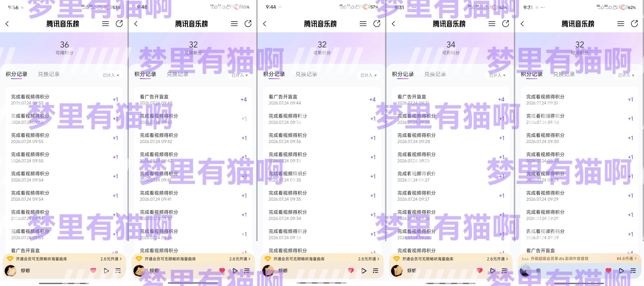Screen dimensions: 644x286
Task: Open the hamburger menu on the 9:44 screen
Action: click(x=363, y=24)
